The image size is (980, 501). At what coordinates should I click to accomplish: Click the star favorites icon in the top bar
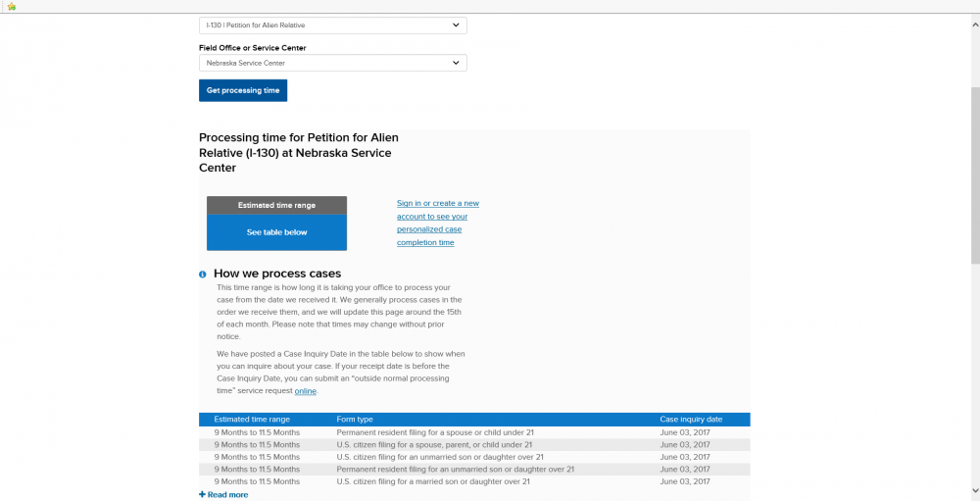pyautogui.click(x=11, y=6)
